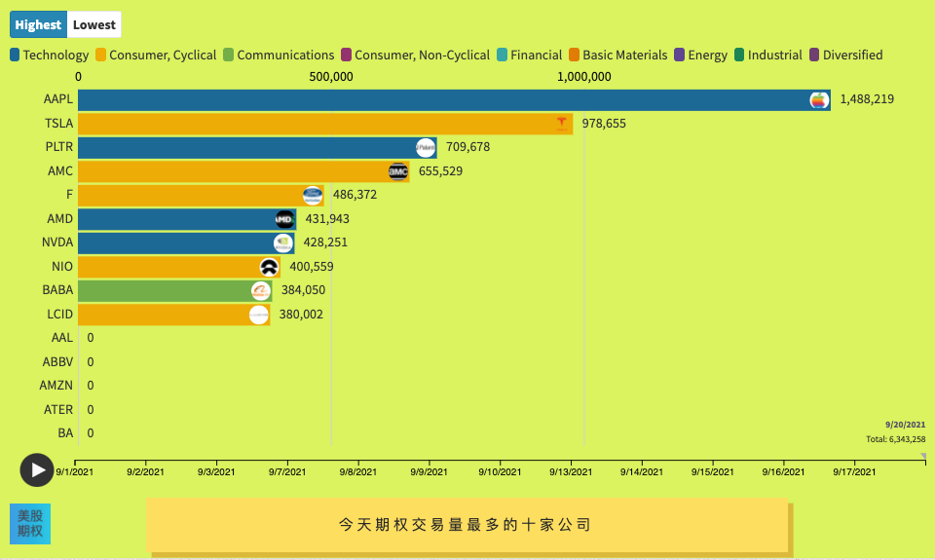The image size is (935, 560).
Task: Click the value 655,529
Action: pyautogui.click(x=440, y=171)
